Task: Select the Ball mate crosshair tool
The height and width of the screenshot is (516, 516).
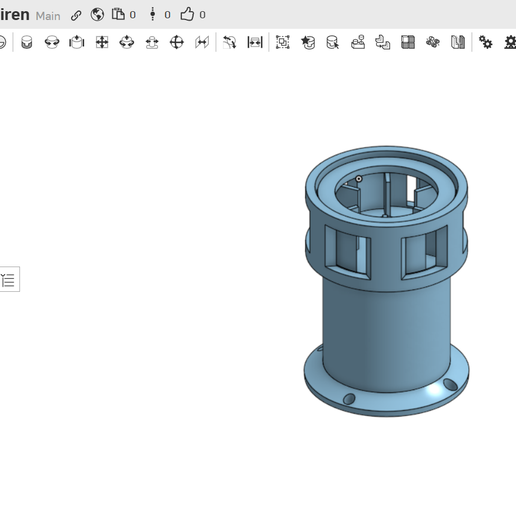Action: click(177, 43)
